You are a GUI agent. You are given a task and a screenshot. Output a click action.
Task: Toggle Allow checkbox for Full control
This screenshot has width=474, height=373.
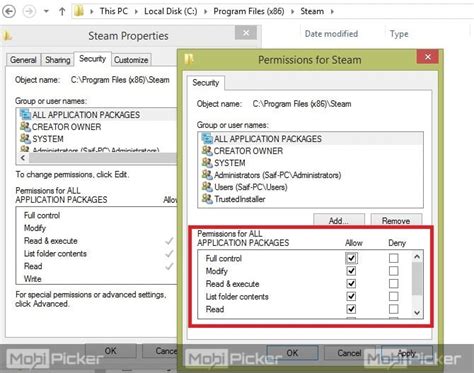tap(351, 258)
